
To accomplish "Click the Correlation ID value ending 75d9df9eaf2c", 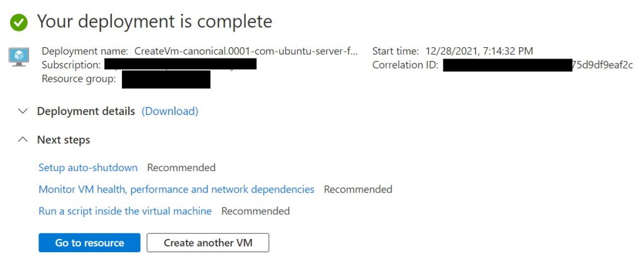I will click(538, 65).
